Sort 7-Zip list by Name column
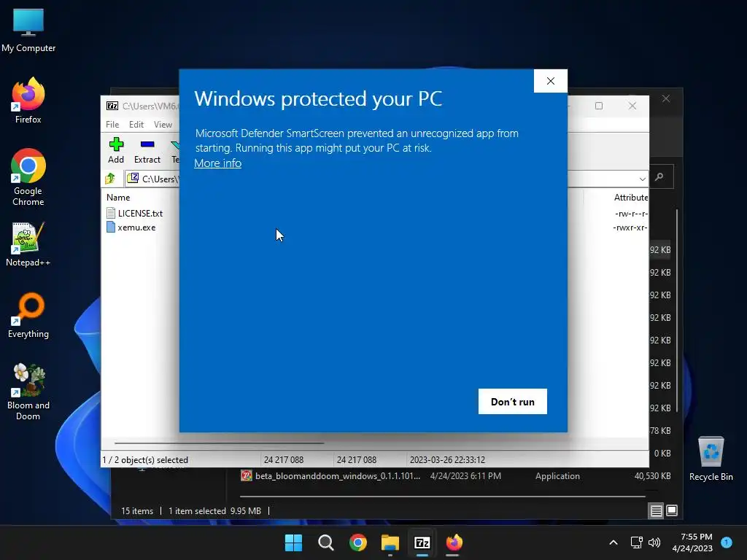Image resolution: width=747 pixels, height=560 pixels. click(x=118, y=197)
